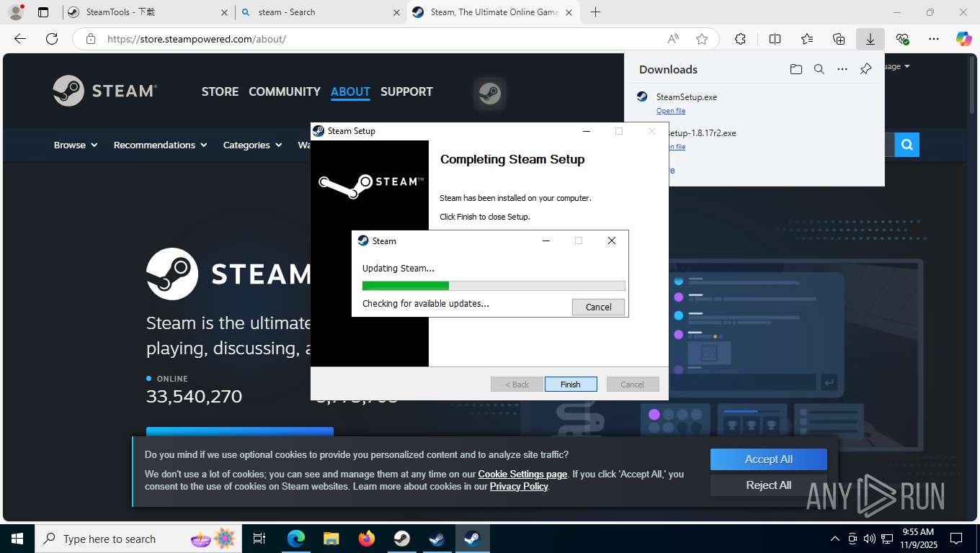980x553 pixels.
Task: Close the steam - Search tab
Action: tap(396, 12)
